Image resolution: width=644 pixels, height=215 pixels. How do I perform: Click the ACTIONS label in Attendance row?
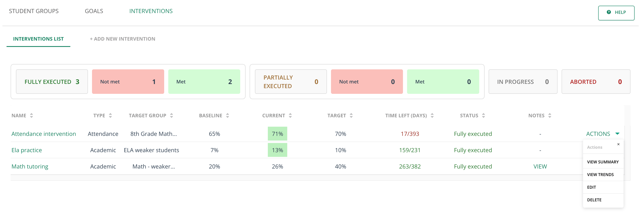598,134
